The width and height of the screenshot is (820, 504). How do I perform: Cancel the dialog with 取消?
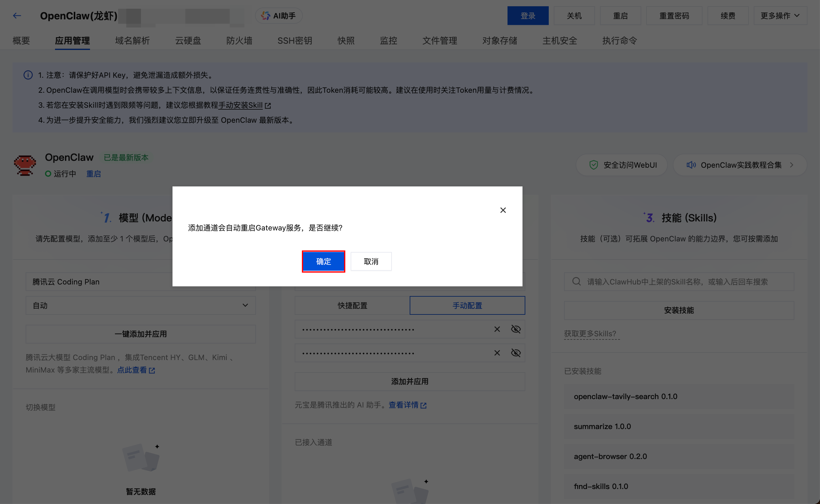coord(371,261)
